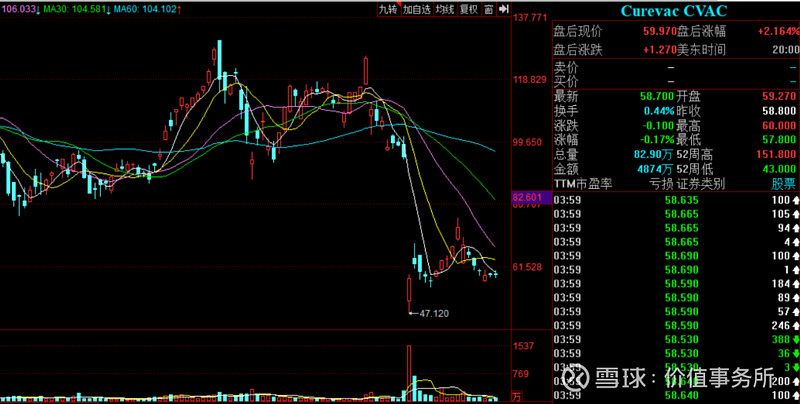Click the jump-to-end arrow icon
Image resolution: width=800 pixels, height=404 pixels.
[504, 9]
